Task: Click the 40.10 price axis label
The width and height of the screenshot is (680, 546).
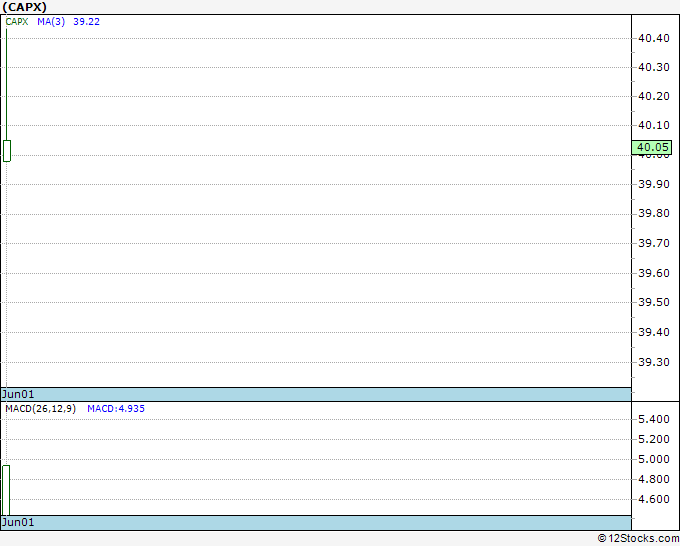Action: tap(654, 125)
